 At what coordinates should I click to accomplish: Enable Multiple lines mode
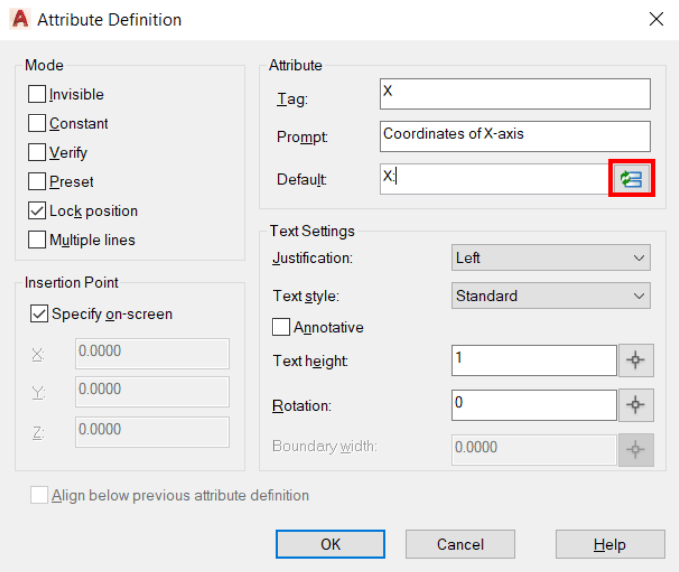[37, 239]
